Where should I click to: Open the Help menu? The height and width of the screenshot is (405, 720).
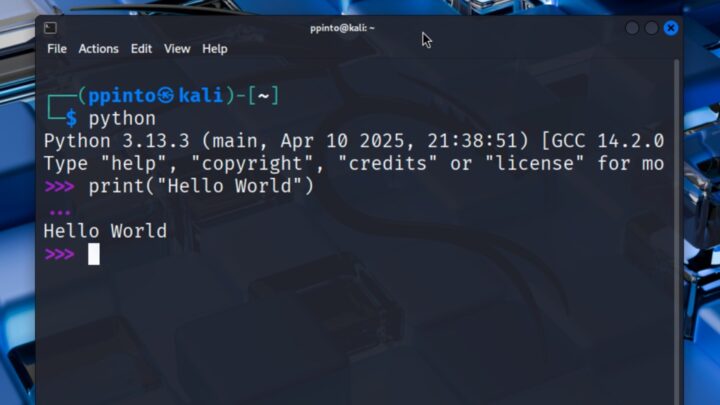click(x=215, y=49)
